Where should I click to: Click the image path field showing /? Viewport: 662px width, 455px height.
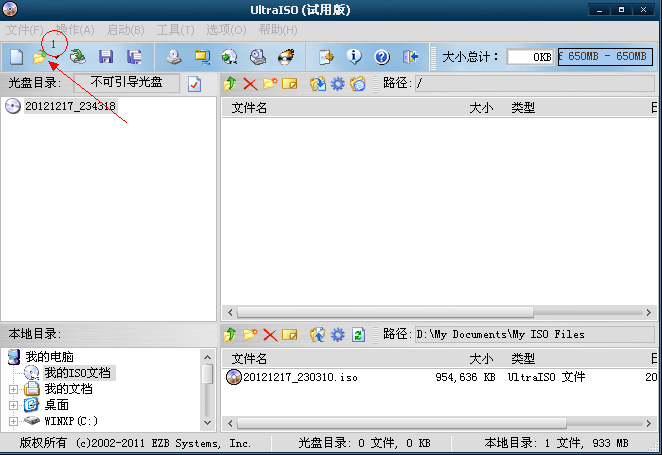pyautogui.click(x=535, y=83)
